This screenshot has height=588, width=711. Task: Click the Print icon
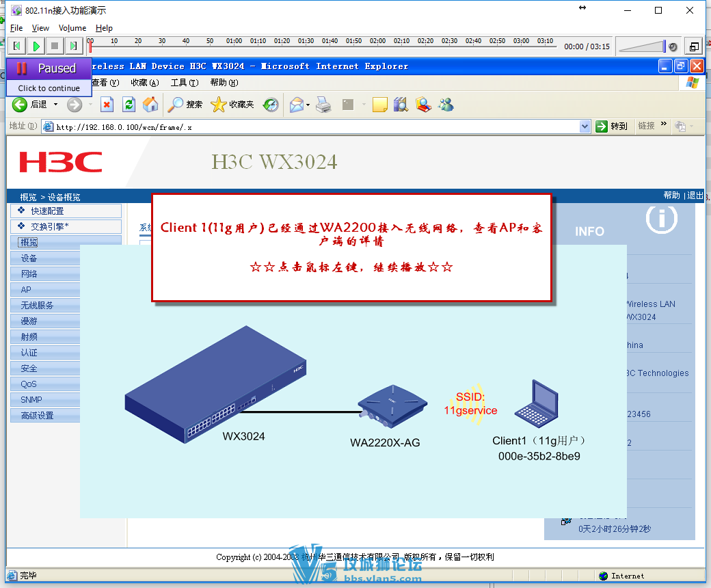click(323, 105)
